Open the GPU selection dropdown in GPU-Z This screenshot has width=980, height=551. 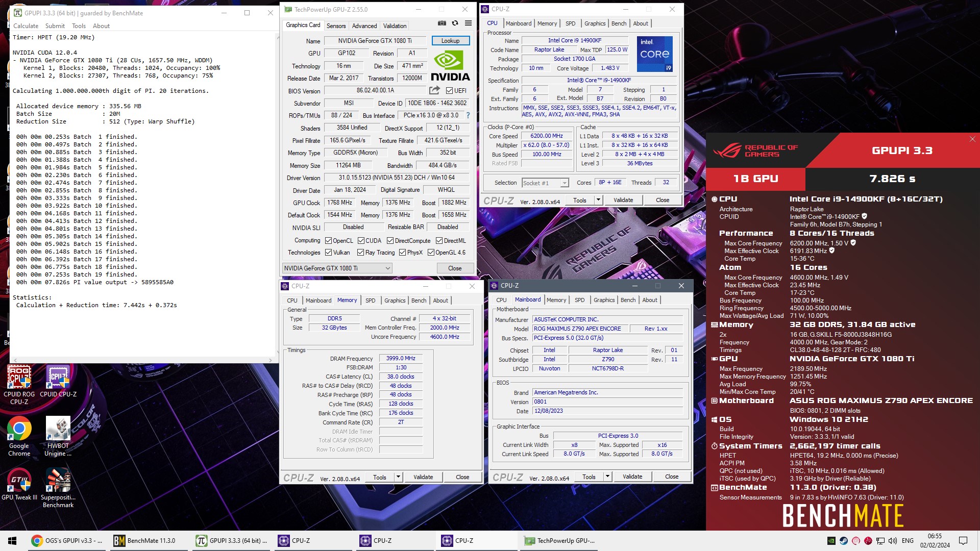(x=337, y=268)
